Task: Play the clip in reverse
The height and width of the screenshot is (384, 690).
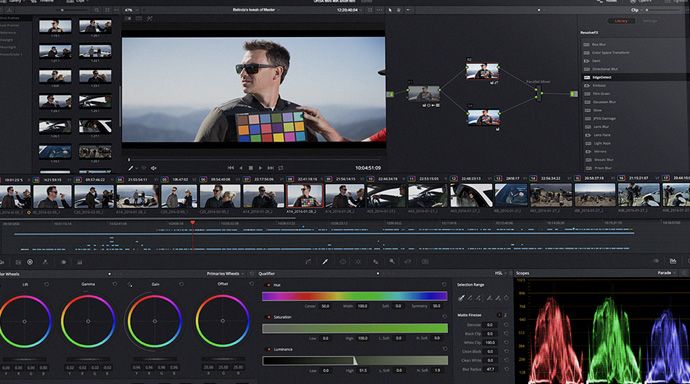Action: [241, 168]
